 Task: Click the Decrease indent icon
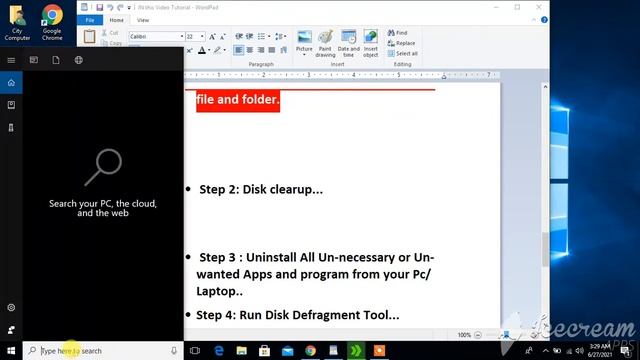239,36
